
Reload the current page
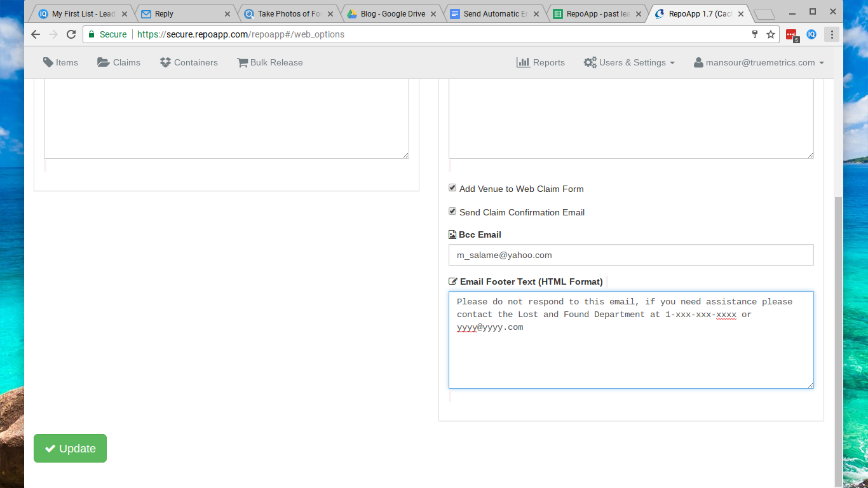tap(71, 34)
